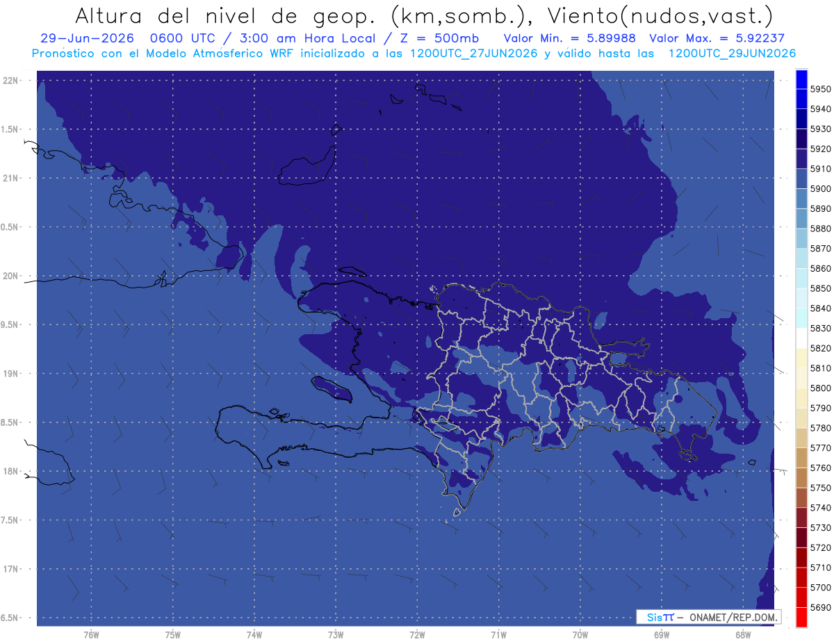Image resolution: width=834 pixels, height=644 pixels.
Task: Click the '5800' colorbar value
Action: point(821,388)
